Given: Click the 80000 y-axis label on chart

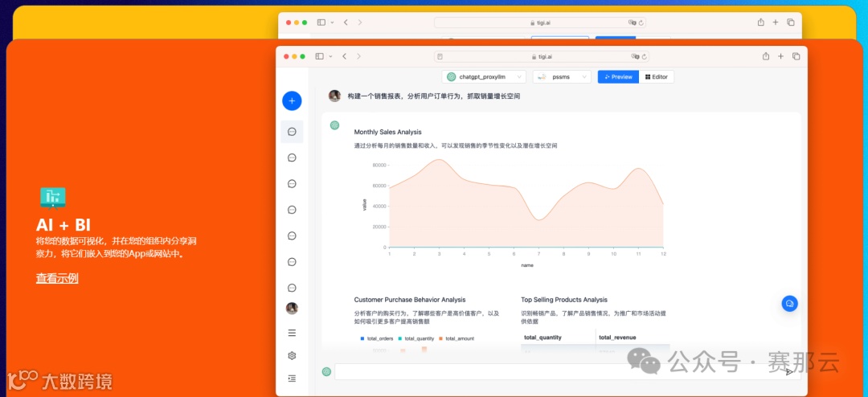Looking at the screenshot, I should 379,165.
